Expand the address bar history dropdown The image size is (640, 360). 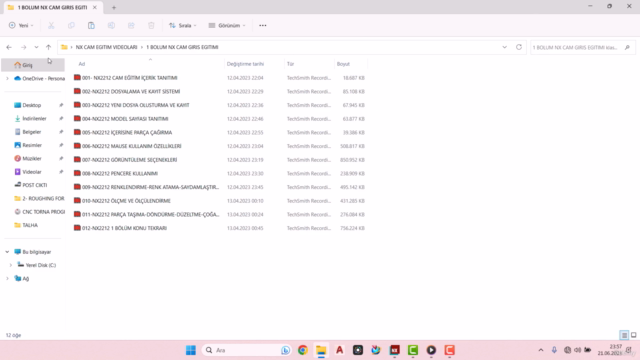(x=504, y=47)
